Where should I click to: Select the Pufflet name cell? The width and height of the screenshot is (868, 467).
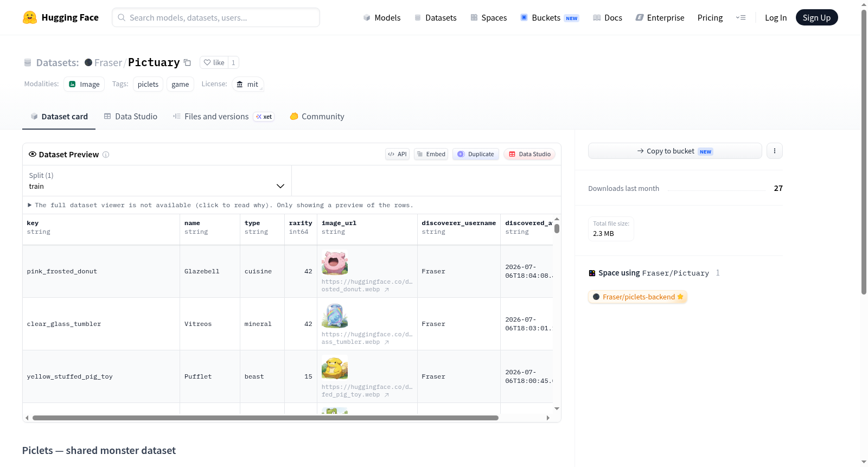click(x=210, y=376)
